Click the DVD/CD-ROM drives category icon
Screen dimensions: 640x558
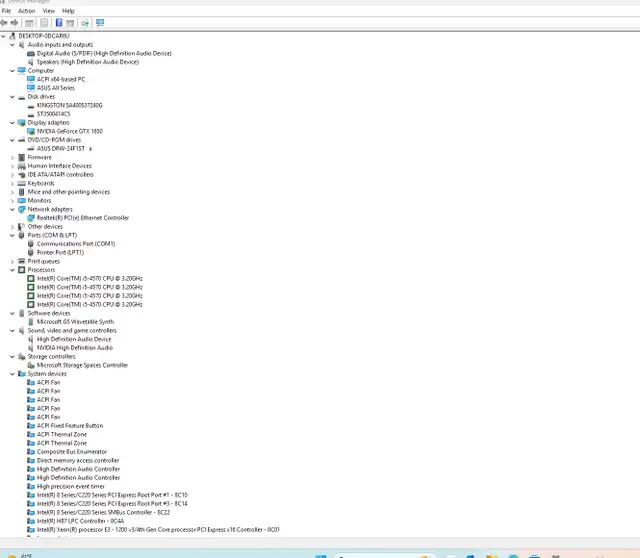(22, 140)
